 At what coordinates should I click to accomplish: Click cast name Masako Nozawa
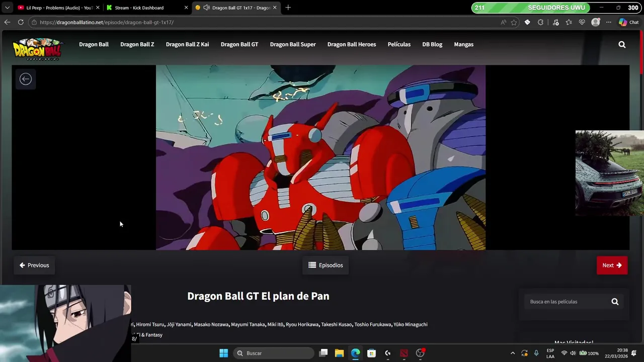(x=211, y=324)
